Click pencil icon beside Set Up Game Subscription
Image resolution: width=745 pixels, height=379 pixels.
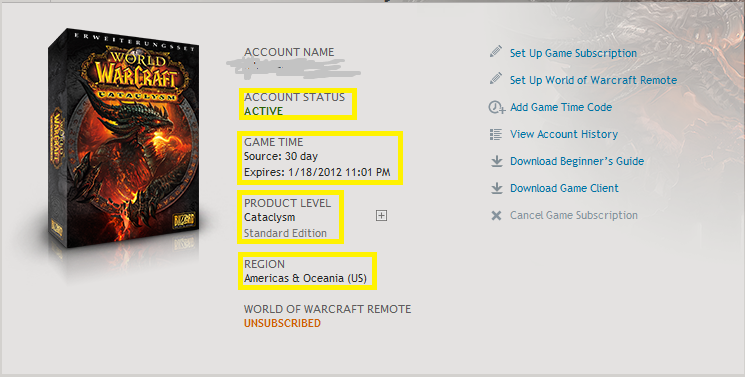496,51
